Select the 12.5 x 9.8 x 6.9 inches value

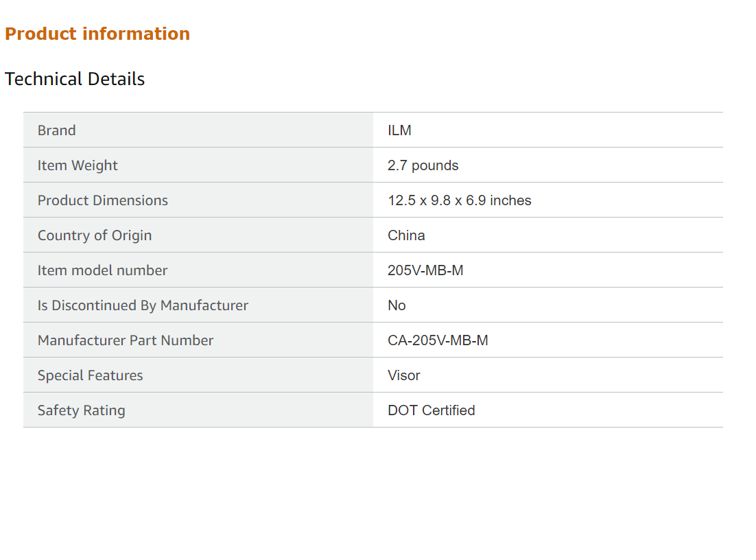coord(459,200)
